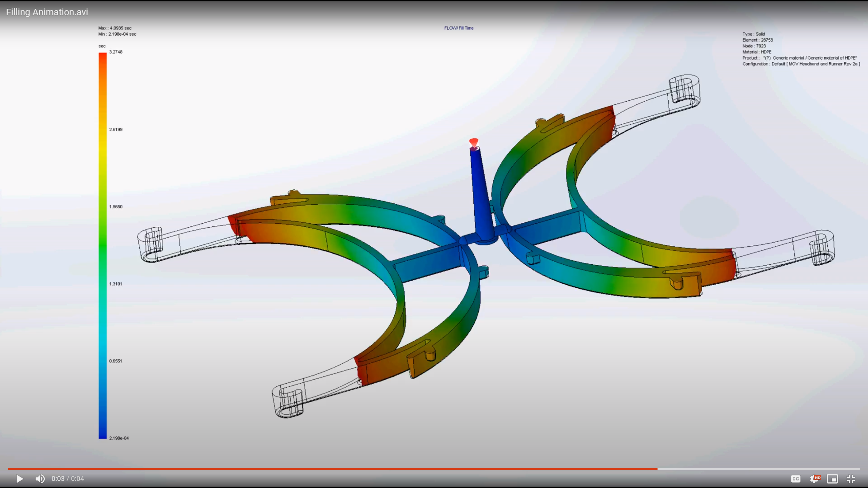The image size is (868, 488).
Task: Exit full screen mode
Action: (x=851, y=479)
